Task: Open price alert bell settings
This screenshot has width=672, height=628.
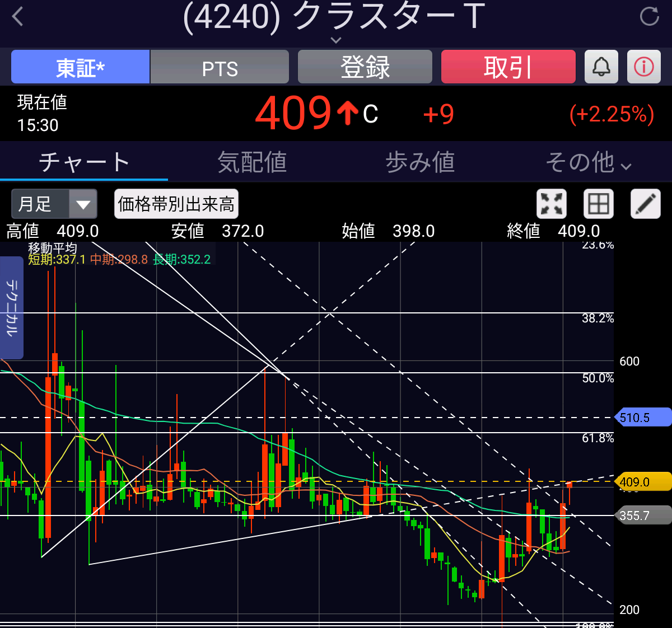Action: pos(601,67)
